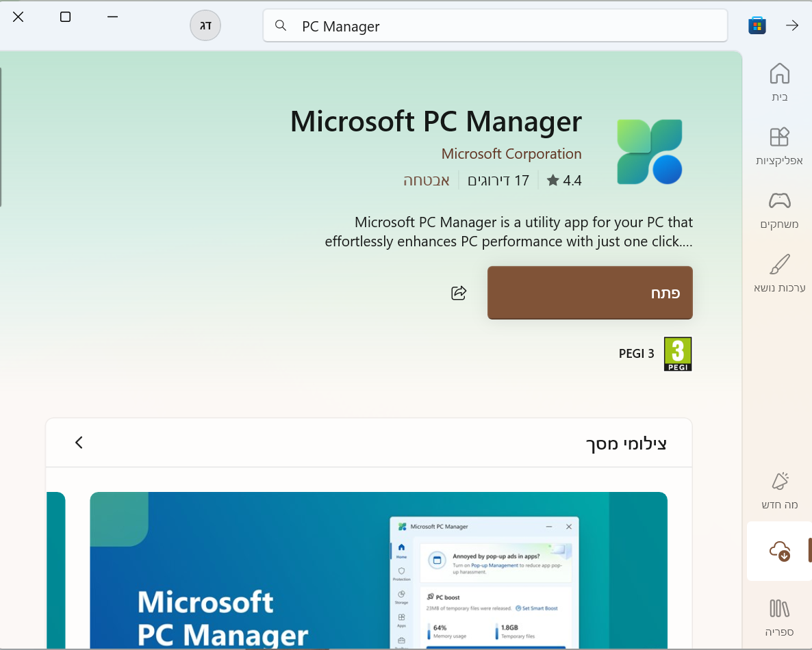The height and width of the screenshot is (650, 812).
Task: View the 17 ratings (דירוגים)
Action: pos(498,181)
